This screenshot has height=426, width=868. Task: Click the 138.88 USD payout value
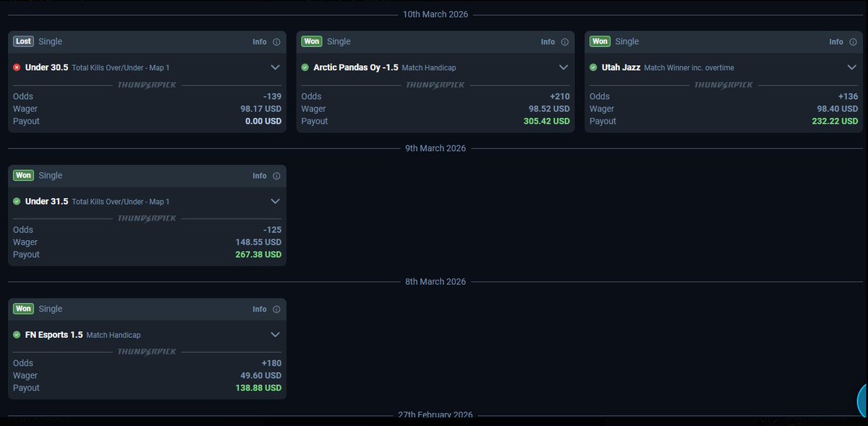coord(258,388)
